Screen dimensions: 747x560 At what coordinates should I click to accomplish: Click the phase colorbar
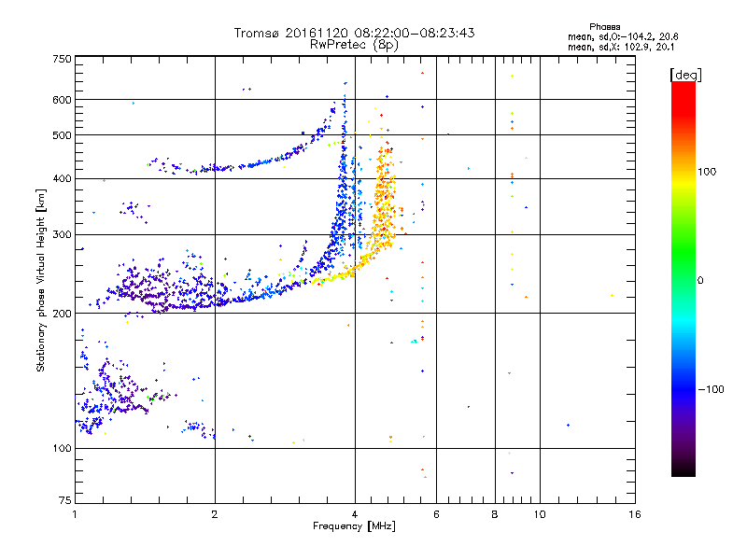[684, 278]
